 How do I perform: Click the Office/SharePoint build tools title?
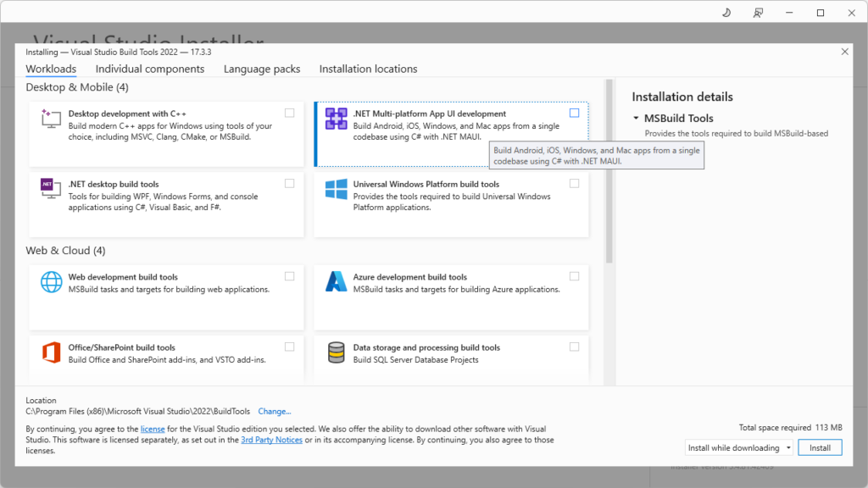(x=122, y=347)
